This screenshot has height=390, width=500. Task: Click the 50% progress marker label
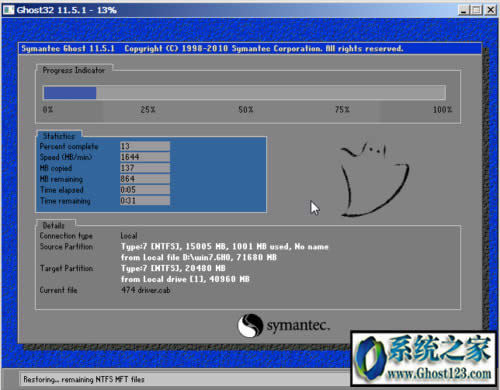[246, 110]
